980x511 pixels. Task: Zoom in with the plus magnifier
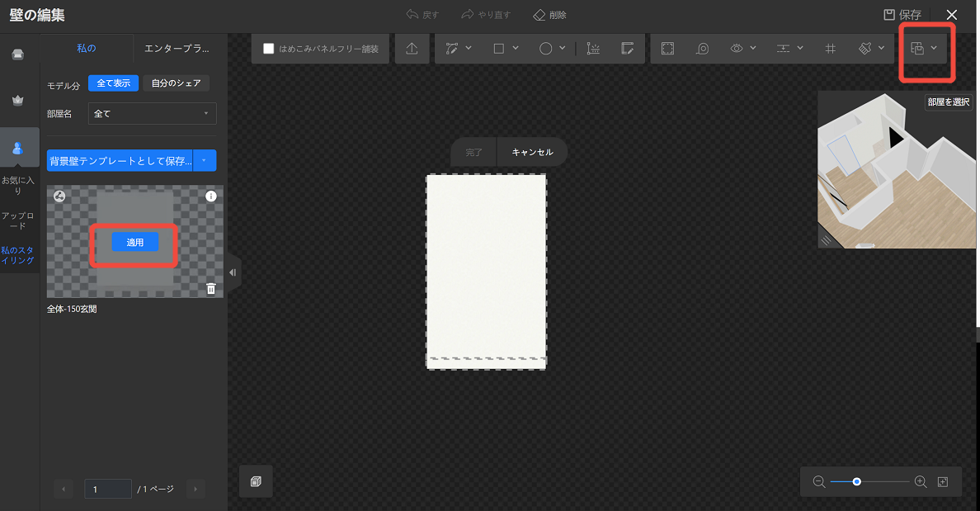pos(921,481)
